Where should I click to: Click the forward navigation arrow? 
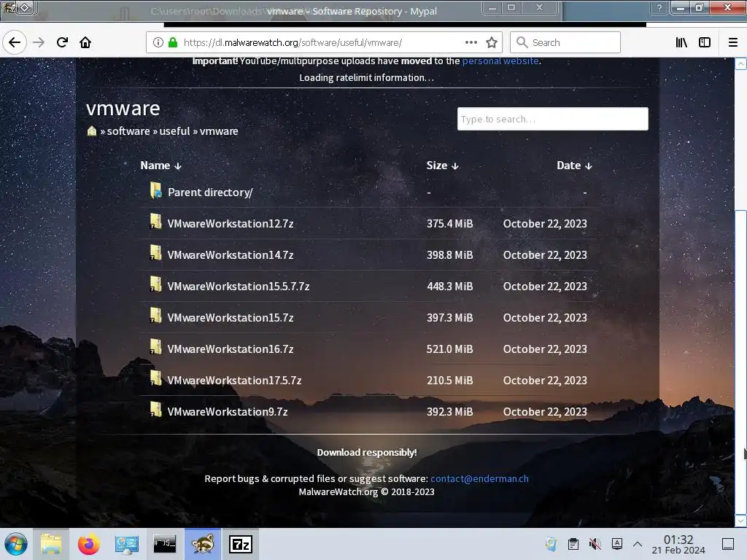[39, 42]
